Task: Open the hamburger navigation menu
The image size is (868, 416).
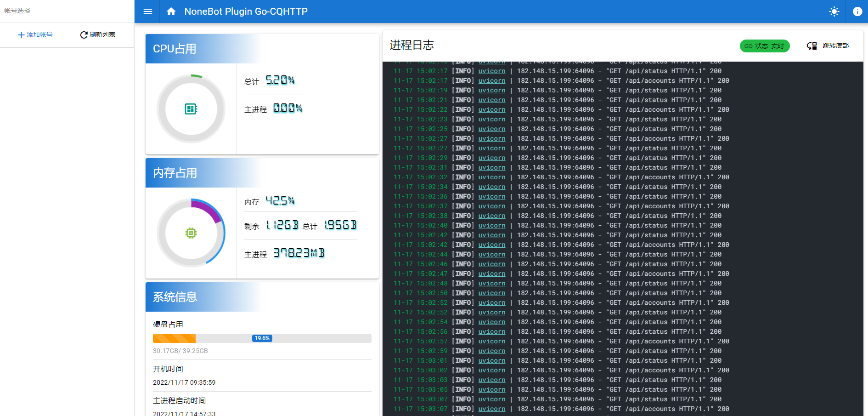Action: click(148, 11)
